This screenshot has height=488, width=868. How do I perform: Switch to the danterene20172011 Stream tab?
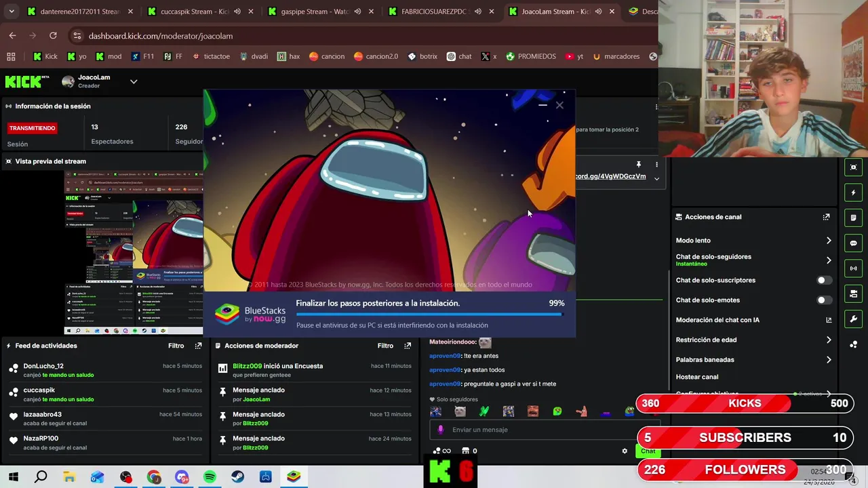coord(73,12)
